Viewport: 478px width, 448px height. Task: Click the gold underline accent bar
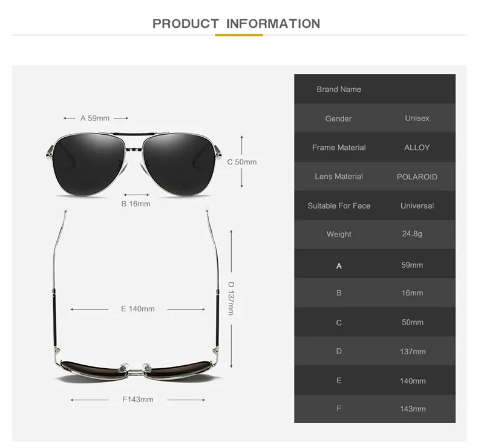coord(239,35)
